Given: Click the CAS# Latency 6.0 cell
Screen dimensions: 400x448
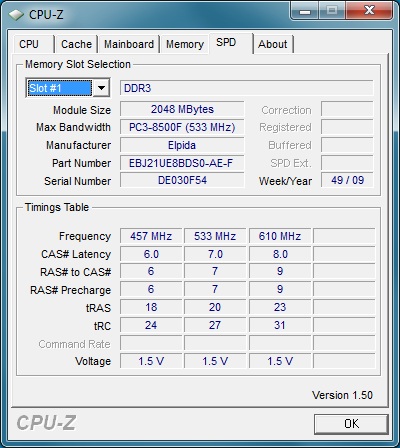Looking at the screenshot, I should [x=151, y=254].
